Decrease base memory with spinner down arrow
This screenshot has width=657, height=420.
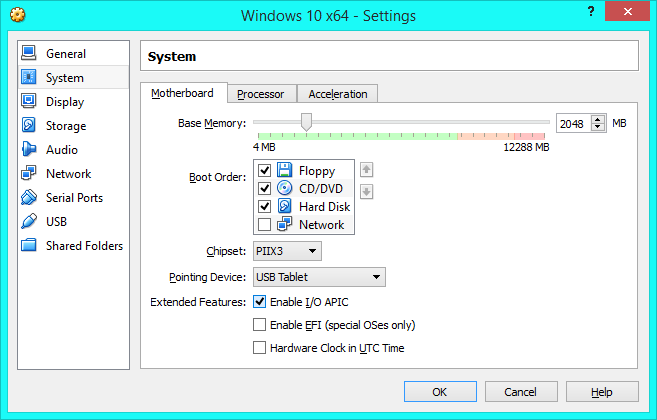click(598, 127)
